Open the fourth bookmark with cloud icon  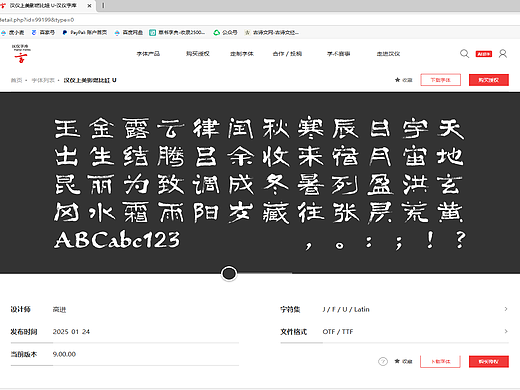(128, 32)
